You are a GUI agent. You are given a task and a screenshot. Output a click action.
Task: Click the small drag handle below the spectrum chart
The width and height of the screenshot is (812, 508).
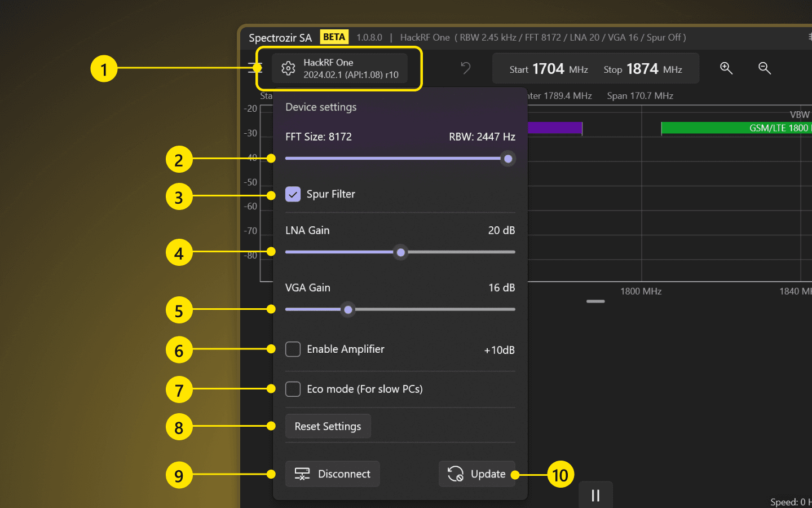(595, 301)
